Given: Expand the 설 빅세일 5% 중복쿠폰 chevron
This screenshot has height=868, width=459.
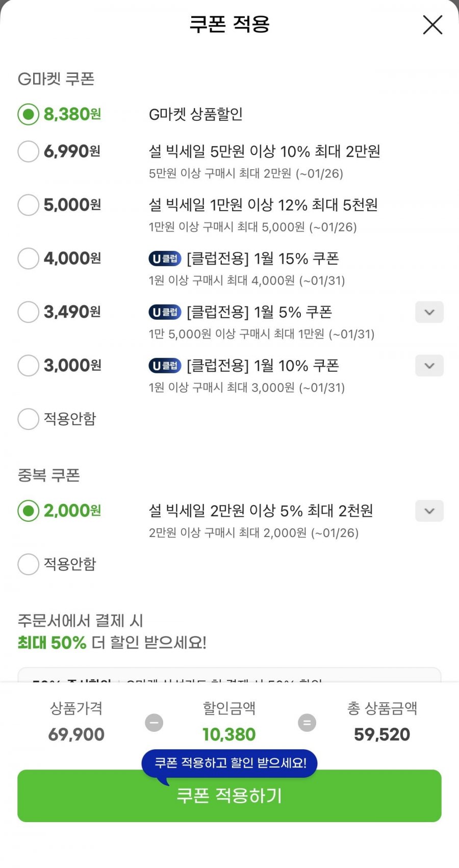Looking at the screenshot, I should [429, 511].
